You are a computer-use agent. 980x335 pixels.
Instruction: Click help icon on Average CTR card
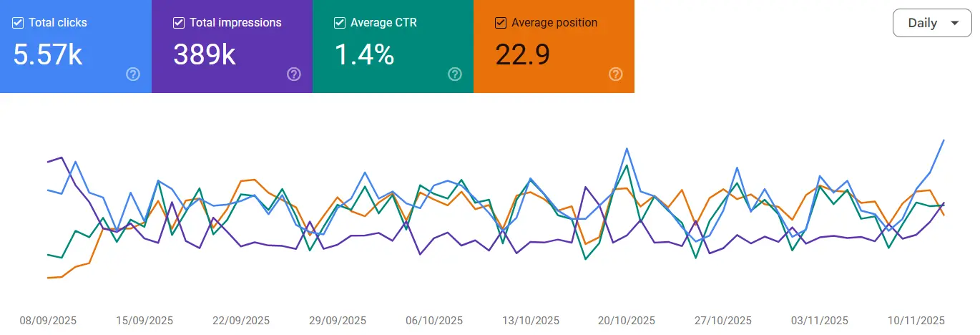tap(454, 74)
